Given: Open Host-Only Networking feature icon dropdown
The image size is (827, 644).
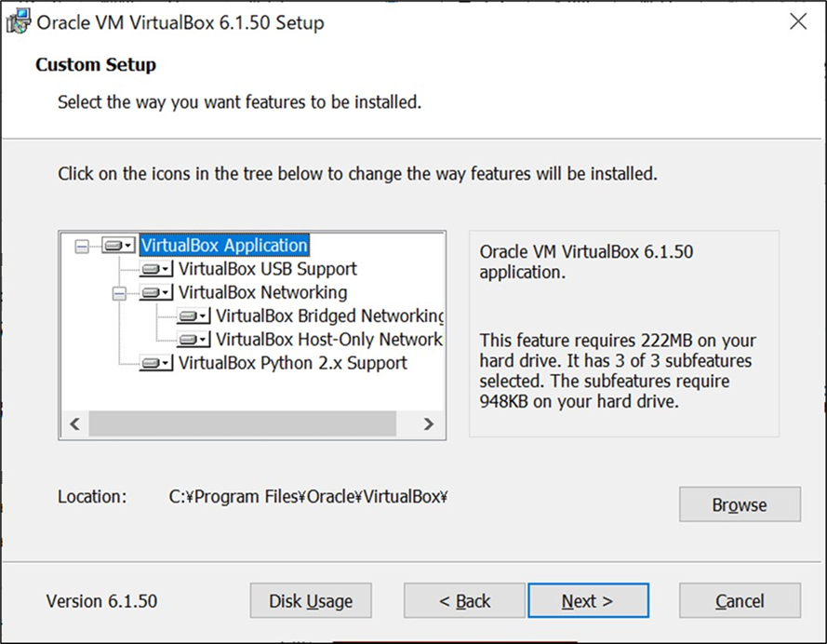Looking at the screenshot, I should [193, 339].
